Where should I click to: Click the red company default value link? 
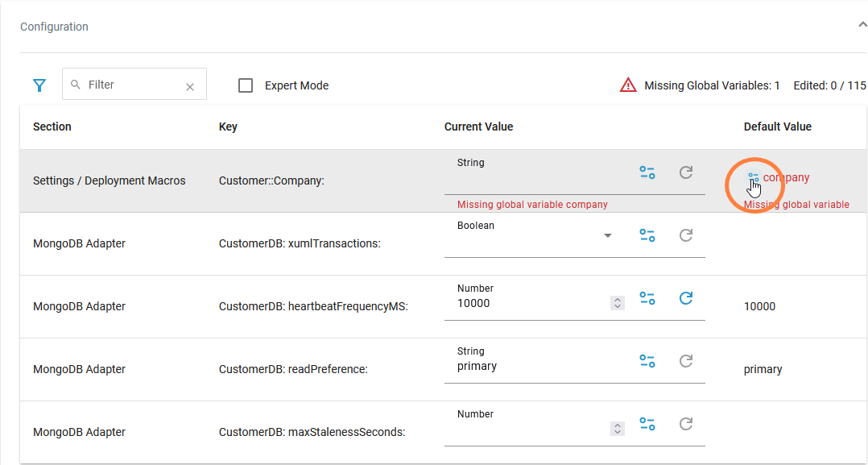pos(786,177)
